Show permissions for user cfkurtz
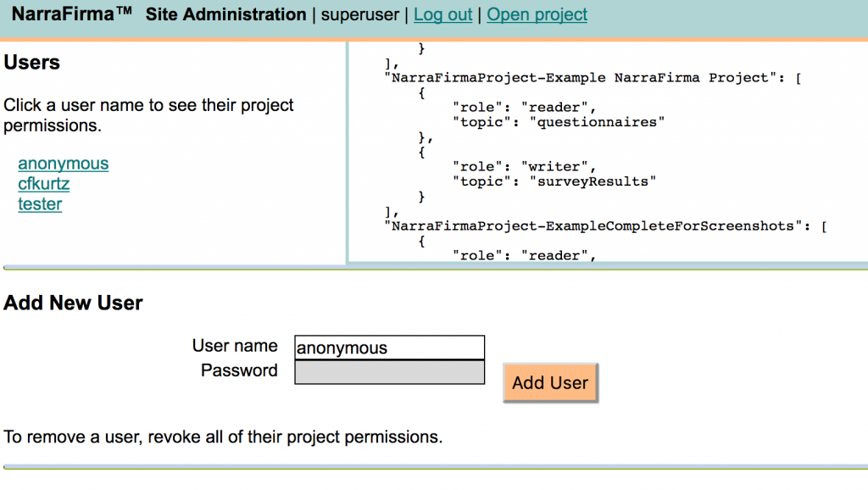This screenshot has height=490, width=868. point(44,184)
